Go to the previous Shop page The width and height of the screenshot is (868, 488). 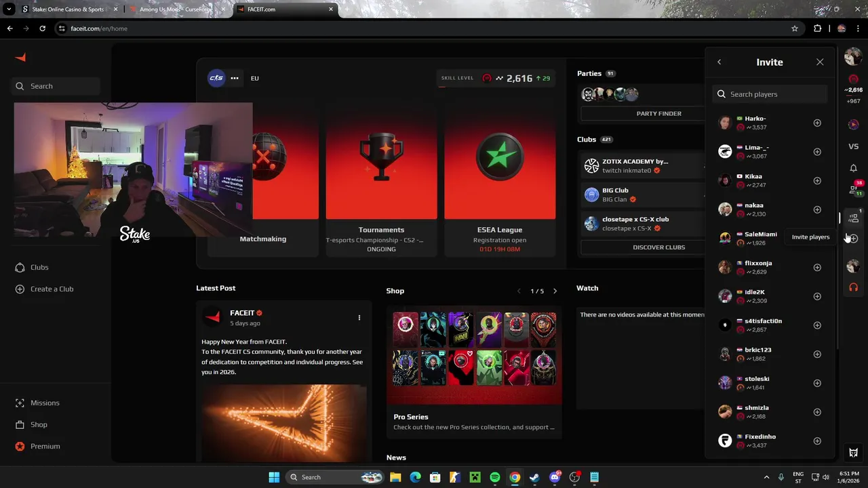519,291
